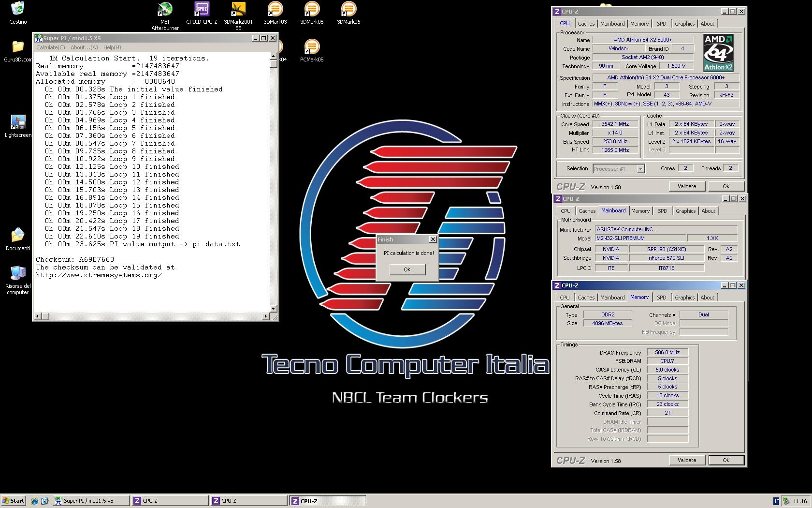812x508 pixels.
Task: Switch to Super PI / mod1.5 XS in the taskbar
Action: [x=90, y=501]
